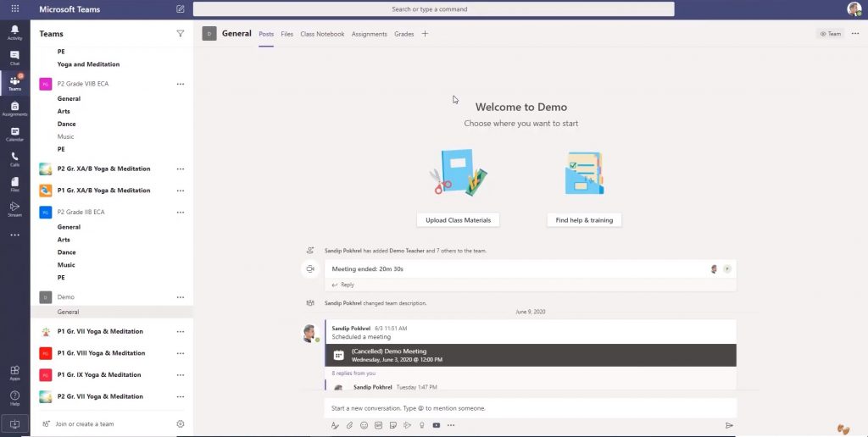The image size is (868, 437).
Task: Open more options for Demo team
Action: click(x=180, y=297)
